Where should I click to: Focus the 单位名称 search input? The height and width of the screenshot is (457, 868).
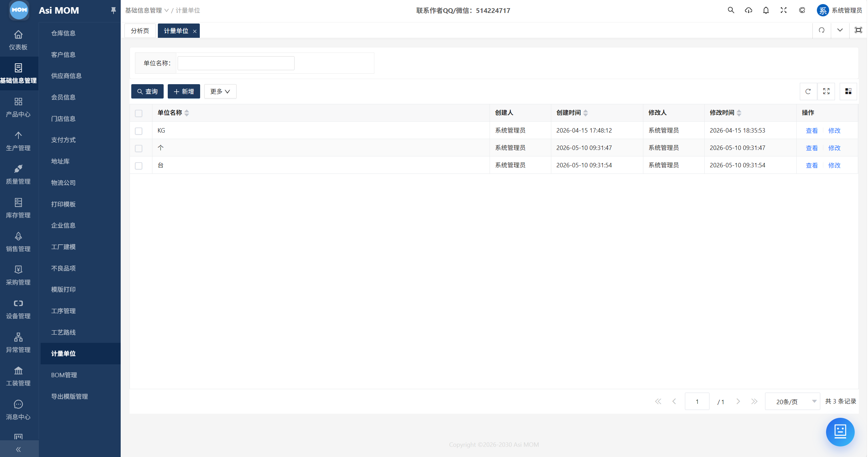[x=236, y=63]
